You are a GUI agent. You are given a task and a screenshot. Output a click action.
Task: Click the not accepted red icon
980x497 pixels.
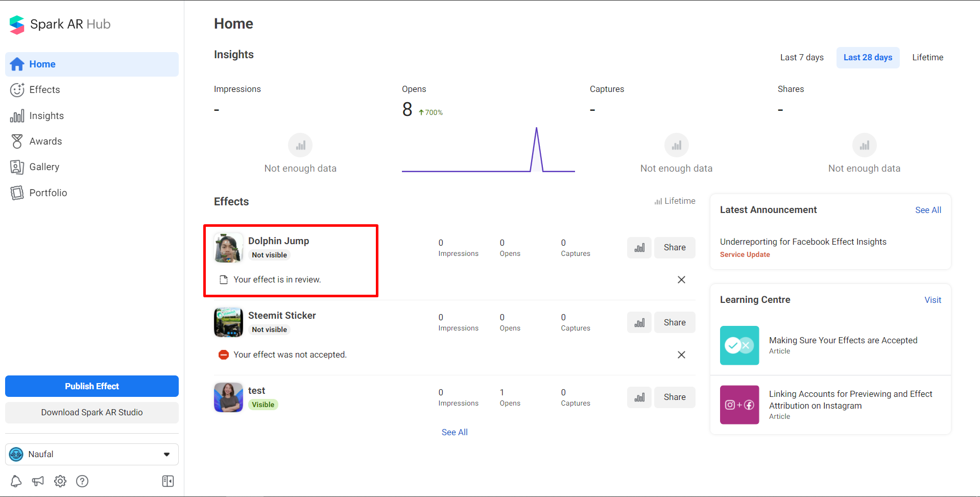[x=224, y=355]
